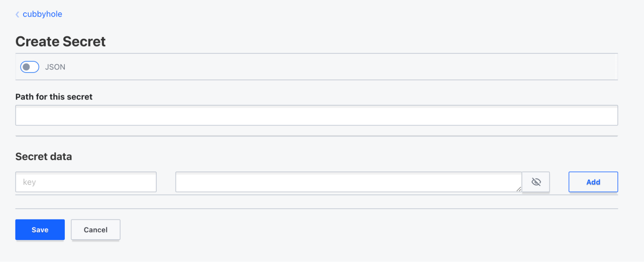The image size is (644, 262).
Task: Grab the value text area resize handle
Action: click(519, 189)
